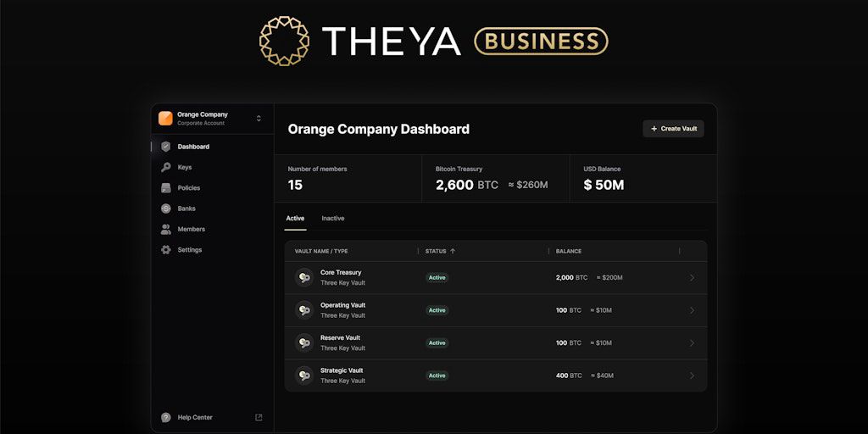Screen dimensions: 868x434
Task: Click the Balance column header
Action: 569,251
